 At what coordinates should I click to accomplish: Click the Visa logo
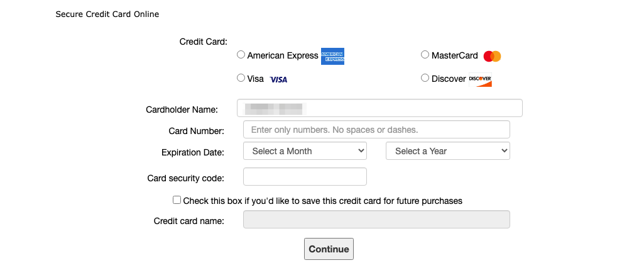pyautogui.click(x=278, y=79)
